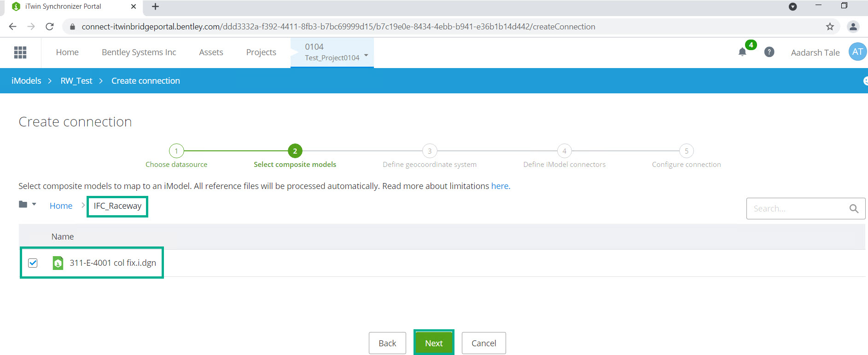Expand the 0104 Test_Project0104 project selector
Screen dimensions: 868x355
click(332, 52)
